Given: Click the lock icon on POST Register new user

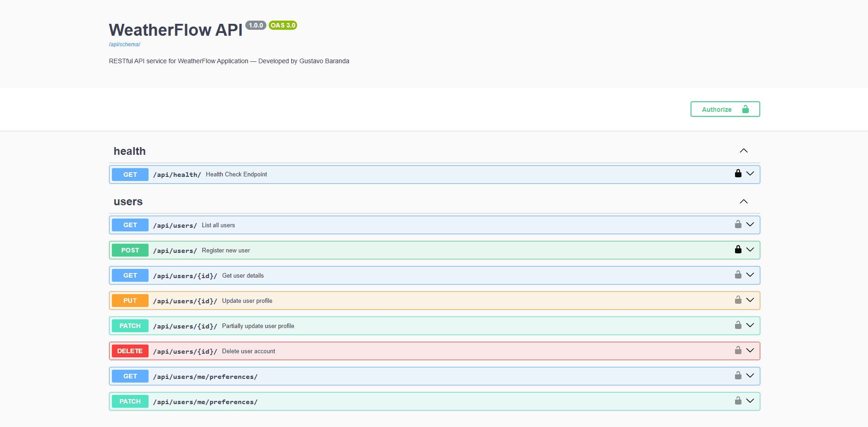Looking at the screenshot, I should [738, 249].
